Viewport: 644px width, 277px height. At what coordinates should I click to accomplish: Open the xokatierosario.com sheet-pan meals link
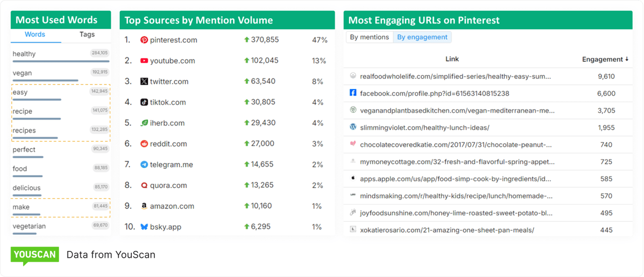click(x=447, y=230)
